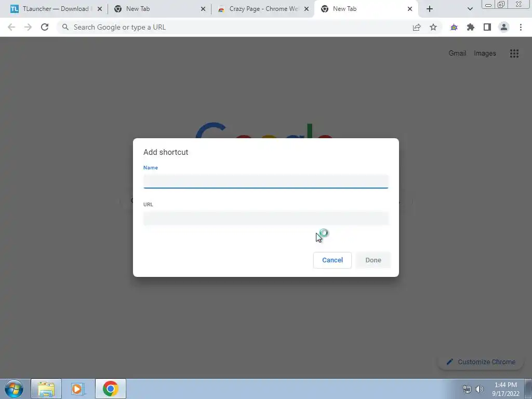Click the browser forward arrow

pos(28,27)
